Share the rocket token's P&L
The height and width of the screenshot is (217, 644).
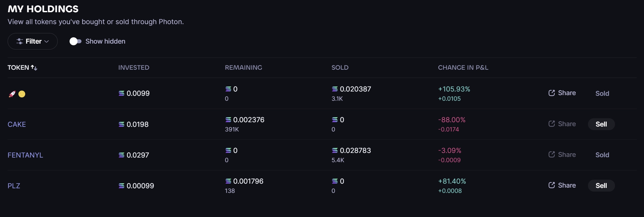coord(562,93)
